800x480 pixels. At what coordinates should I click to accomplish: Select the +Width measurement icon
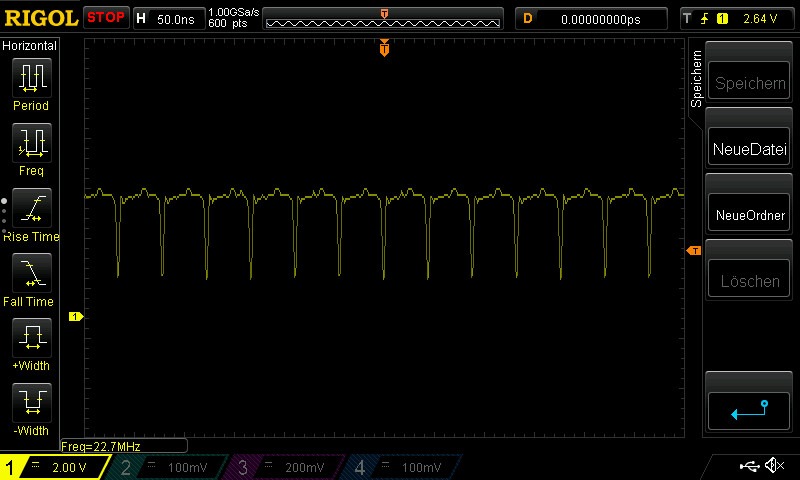pos(32,337)
